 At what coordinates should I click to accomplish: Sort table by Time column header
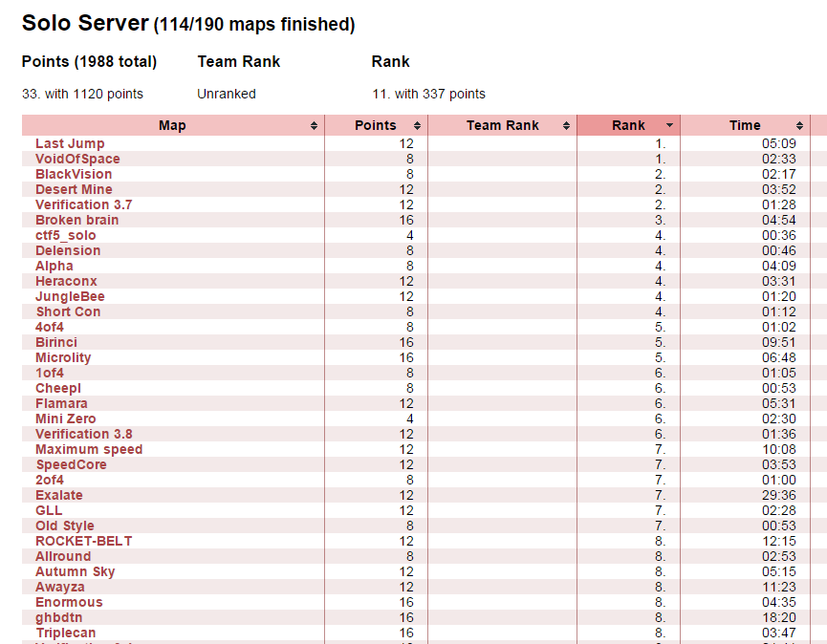pyautogui.click(x=744, y=125)
